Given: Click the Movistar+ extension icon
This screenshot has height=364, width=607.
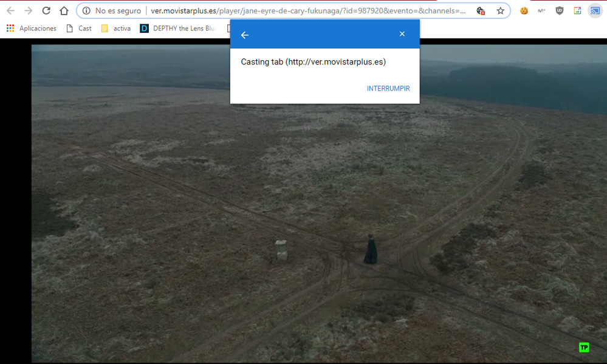Looking at the screenshot, I should tap(541, 10).
